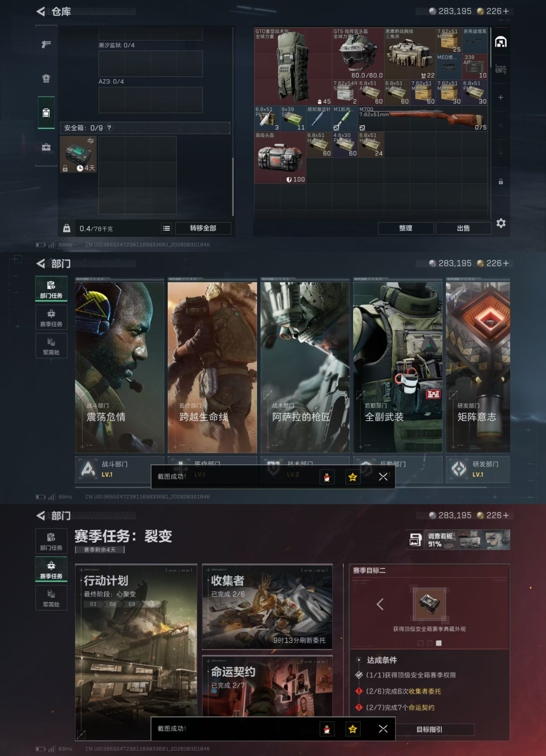Add gold coins via the 226+ counter in the warehouse header
The image size is (546, 756).
point(493,11)
